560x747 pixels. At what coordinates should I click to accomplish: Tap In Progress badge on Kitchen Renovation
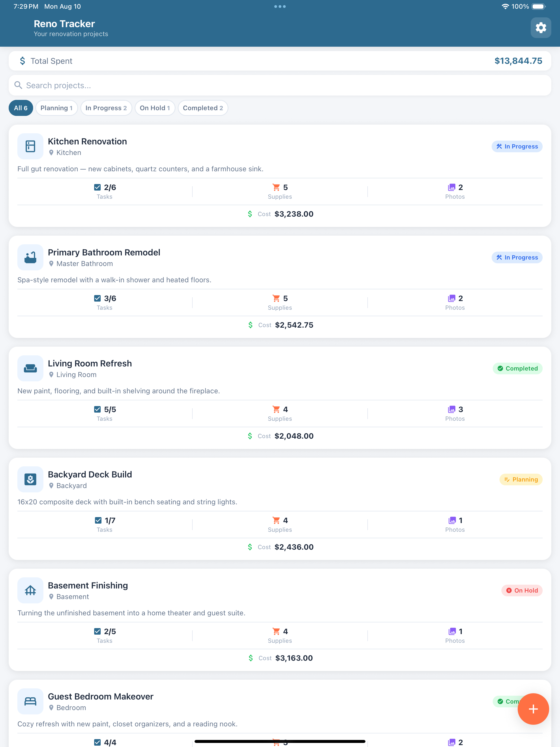point(517,146)
